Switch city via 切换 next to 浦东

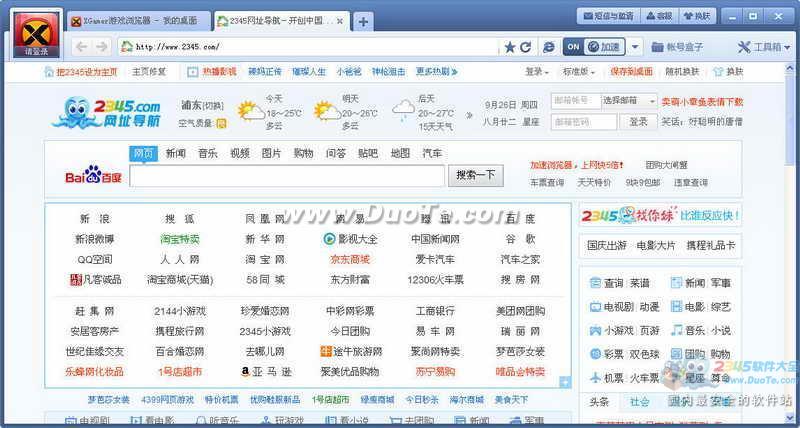coord(214,106)
